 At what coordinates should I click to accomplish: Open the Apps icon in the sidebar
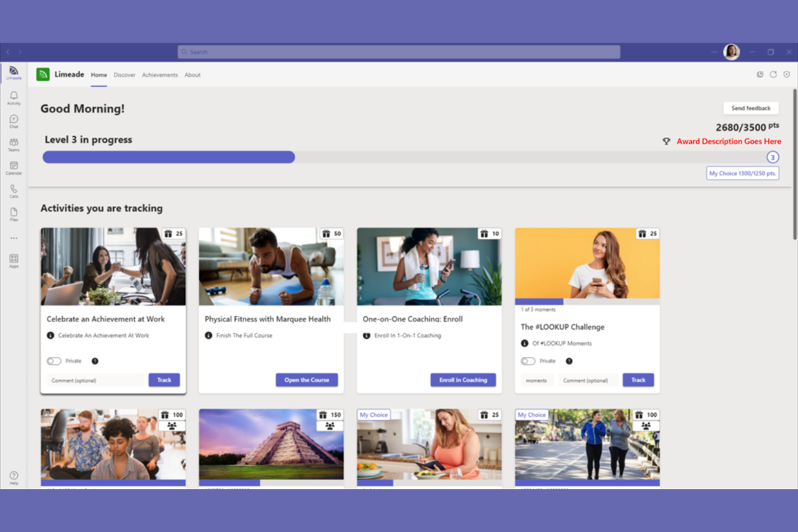[13, 260]
